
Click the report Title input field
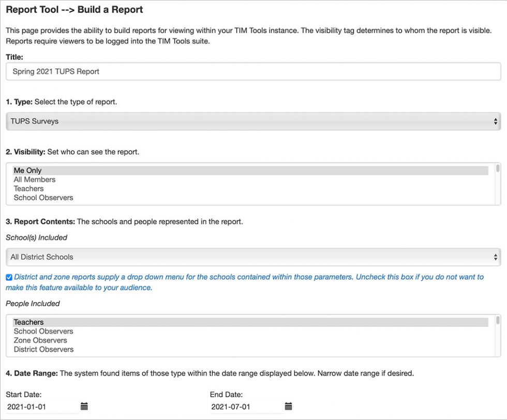tap(253, 71)
